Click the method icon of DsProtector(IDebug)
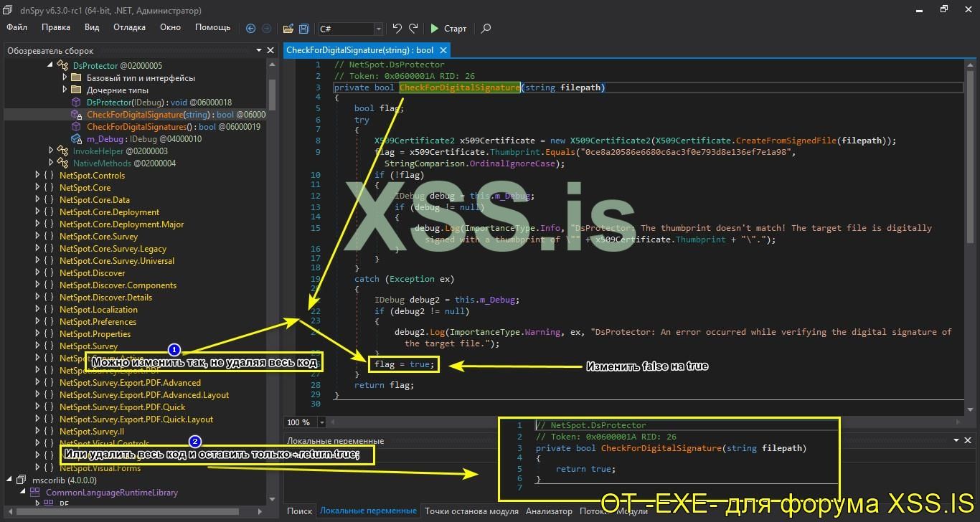The height and width of the screenshot is (522, 980). coord(77,103)
